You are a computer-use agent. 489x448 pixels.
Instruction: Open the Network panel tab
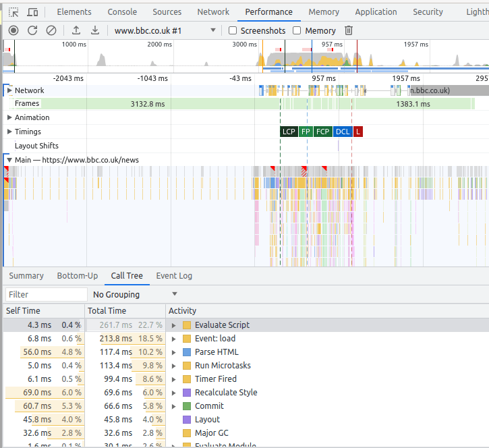pyautogui.click(x=213, y=12)
